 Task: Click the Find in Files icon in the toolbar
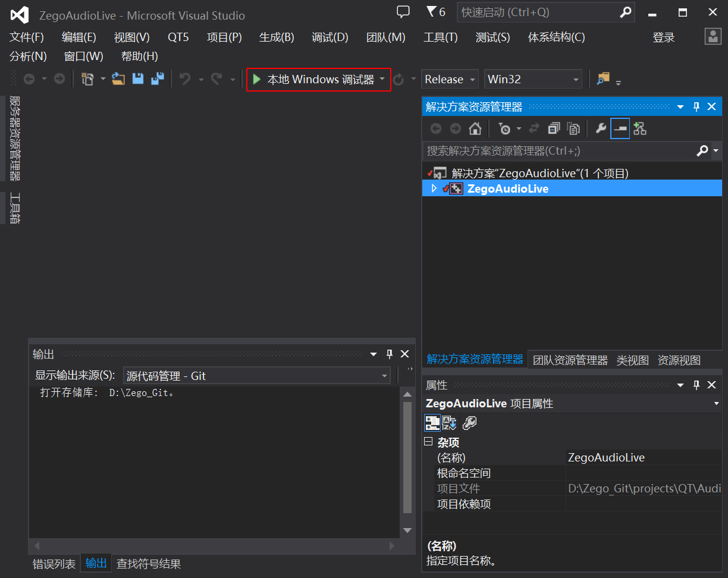tap(603, 79)
